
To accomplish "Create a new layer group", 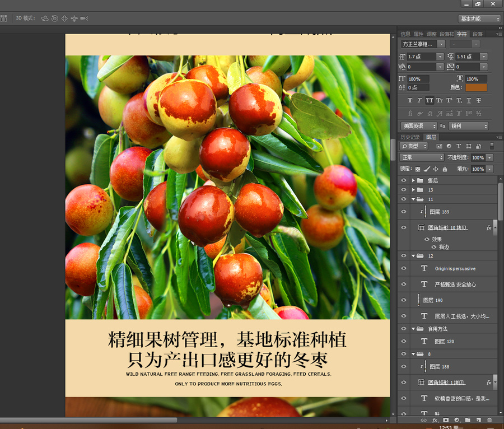I will 468,420.
